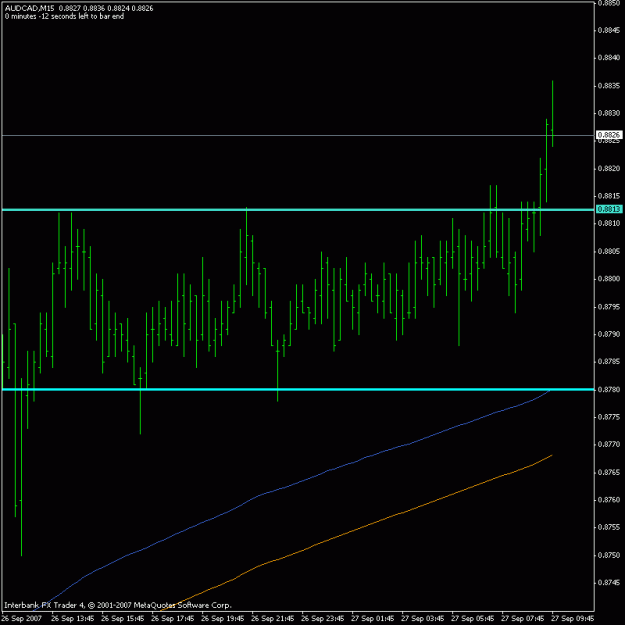Click the AUDCAD,M15 chart title text
The height and width of the screenshot is (625, 625).
coord(29,8)
